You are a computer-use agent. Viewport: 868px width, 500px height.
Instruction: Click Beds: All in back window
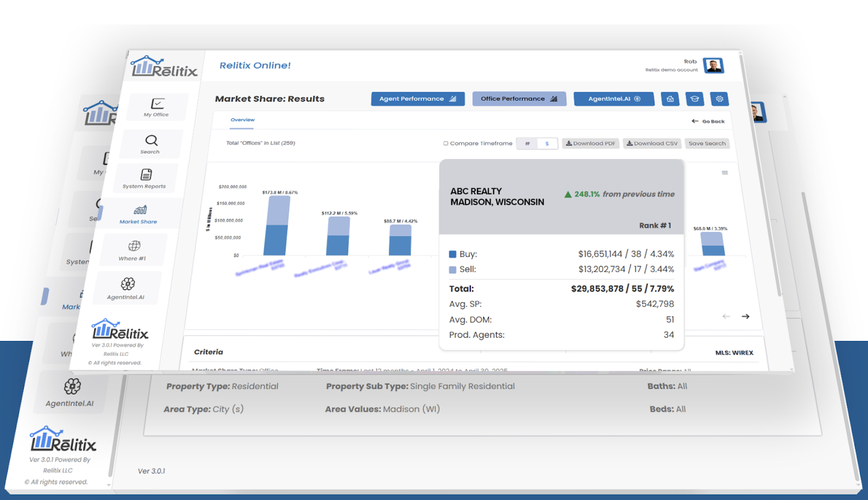tap(668, 409)
